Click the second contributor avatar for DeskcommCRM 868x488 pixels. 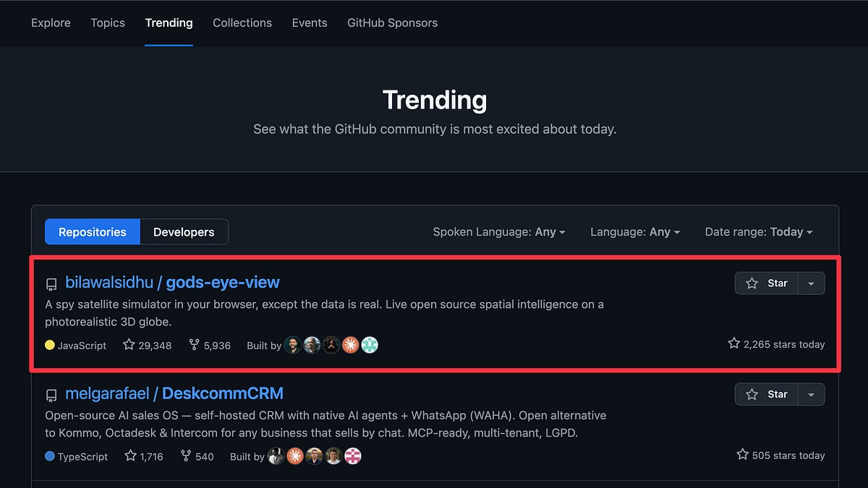295,456
